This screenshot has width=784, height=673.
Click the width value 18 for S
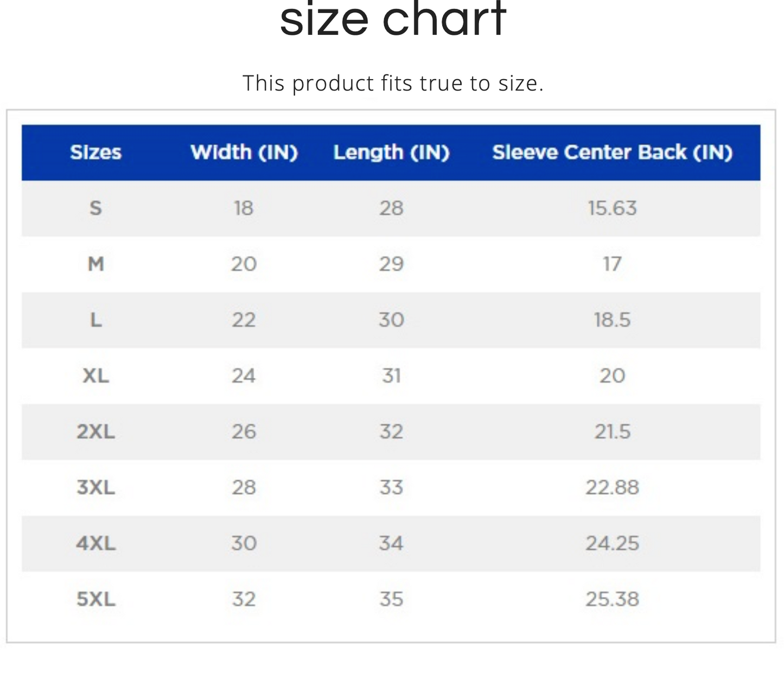244,208
